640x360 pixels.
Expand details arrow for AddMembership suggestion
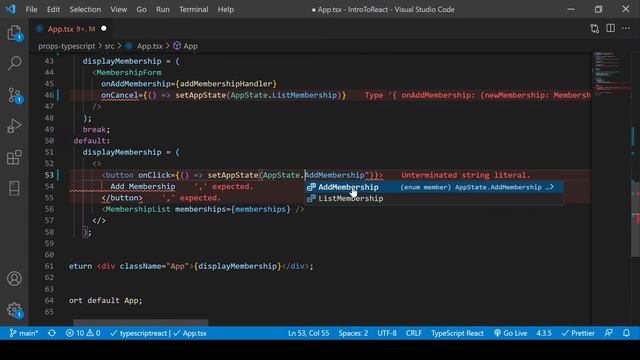551,187
